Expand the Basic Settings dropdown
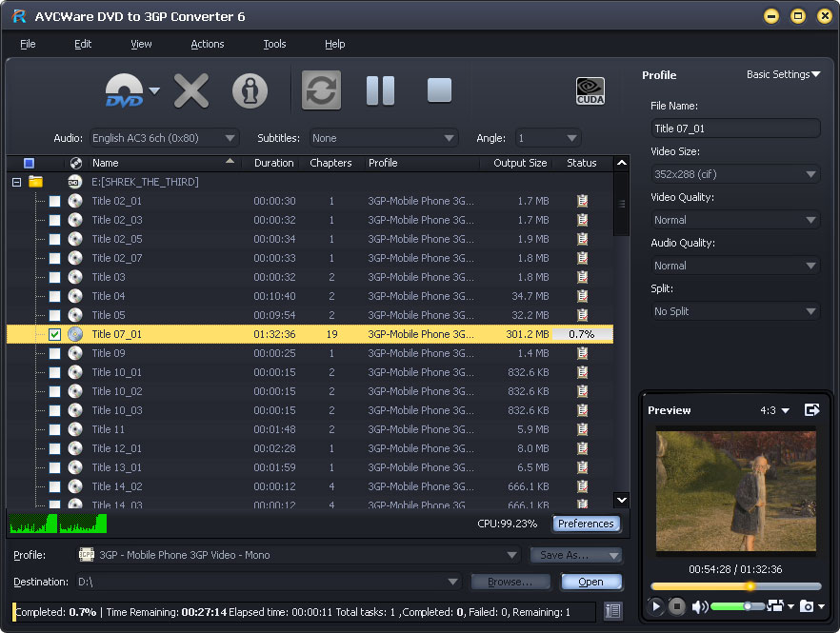 coord(783,74)
